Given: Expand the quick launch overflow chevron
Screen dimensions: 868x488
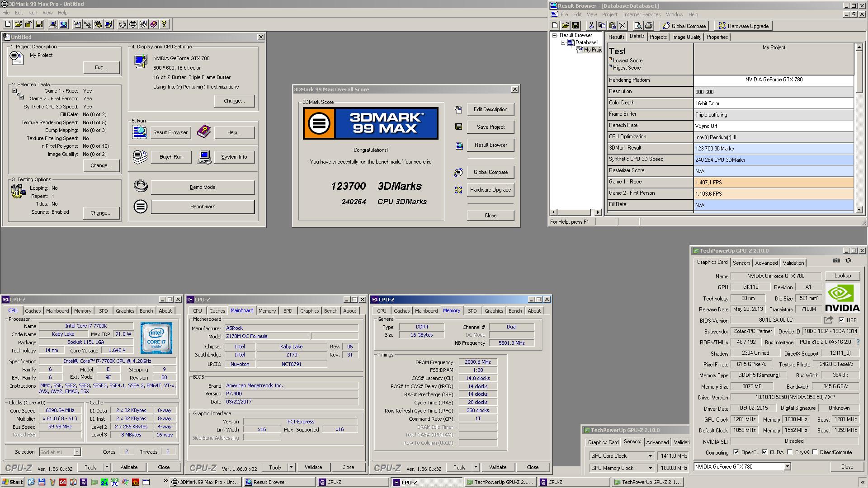Looking at the screenshot, I should [165, 481].
